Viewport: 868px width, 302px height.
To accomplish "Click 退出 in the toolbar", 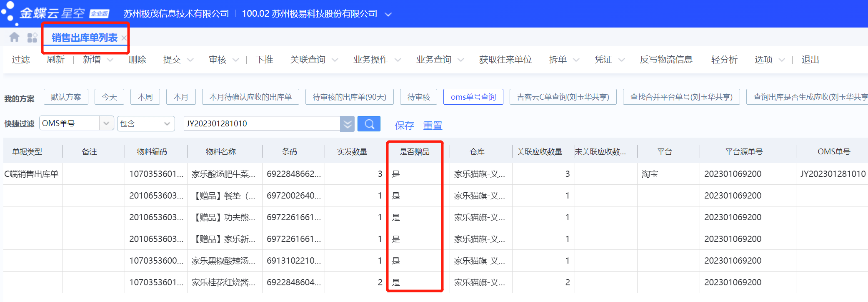I will [810, 60].
